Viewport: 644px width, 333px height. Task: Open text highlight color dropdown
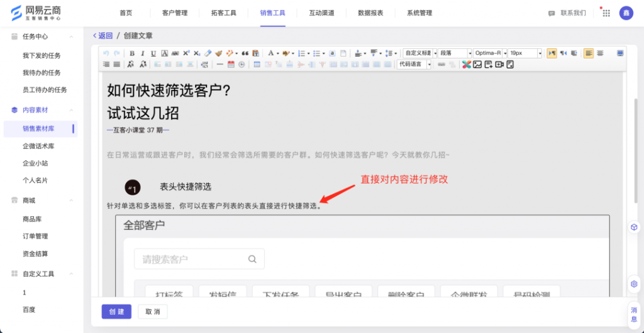293,53
